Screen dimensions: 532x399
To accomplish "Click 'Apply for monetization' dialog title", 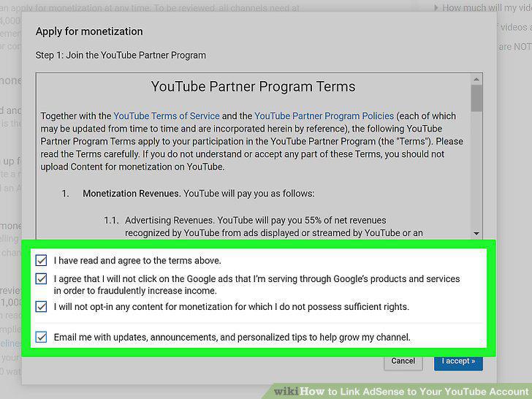I will click(x=89, y=31).
